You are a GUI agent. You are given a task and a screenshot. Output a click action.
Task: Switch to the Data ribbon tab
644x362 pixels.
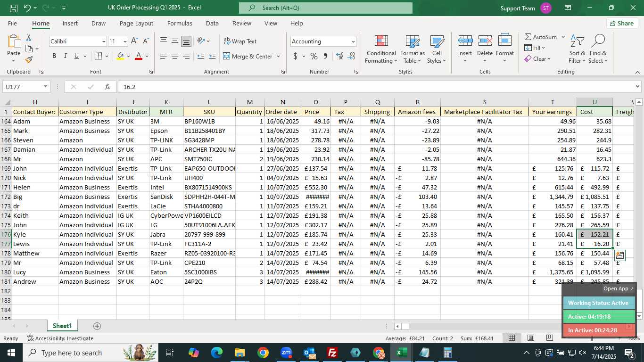(212, 23)
